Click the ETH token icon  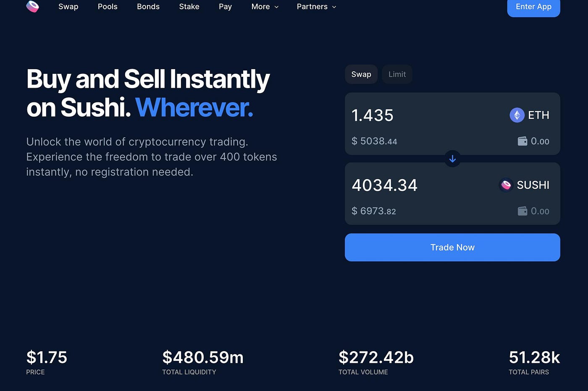tap(517, 115)
